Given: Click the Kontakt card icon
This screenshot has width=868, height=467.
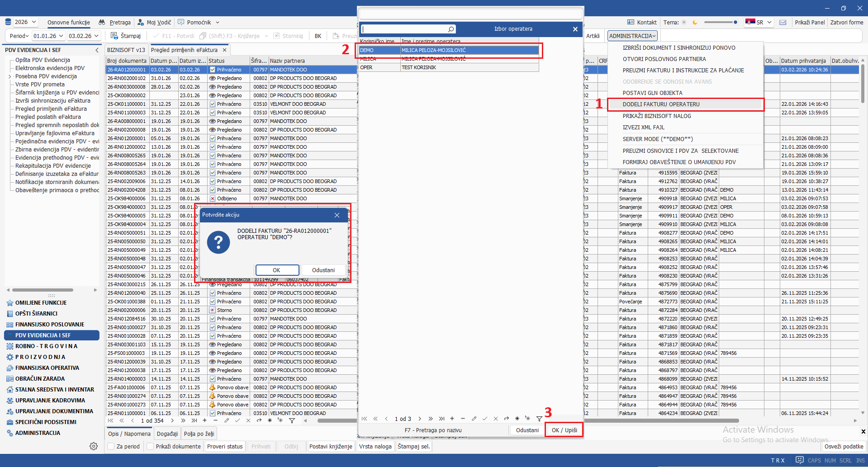Looking at the screenshot, I should tap(631, 22).
